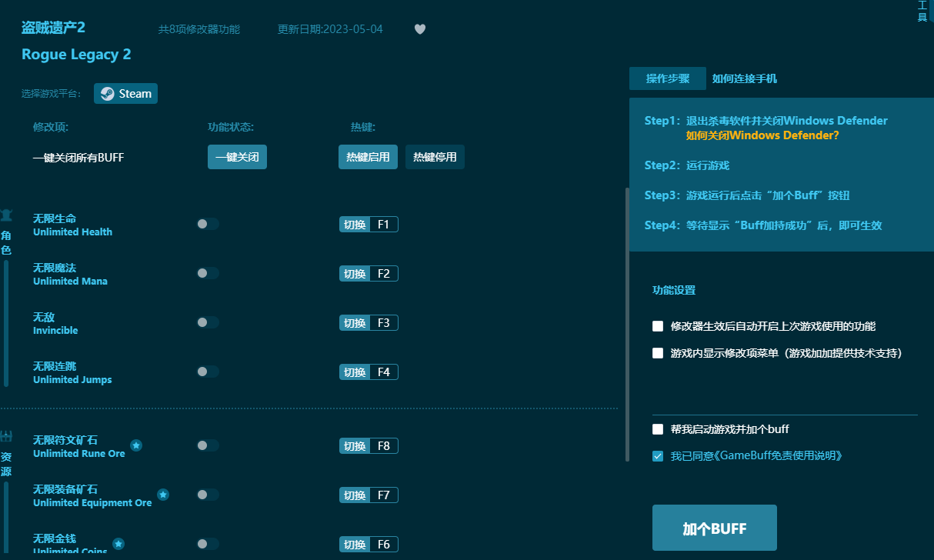Click the Step3 加个Buff instruction text
The image size is (934, 560).
tap(747, 195)
